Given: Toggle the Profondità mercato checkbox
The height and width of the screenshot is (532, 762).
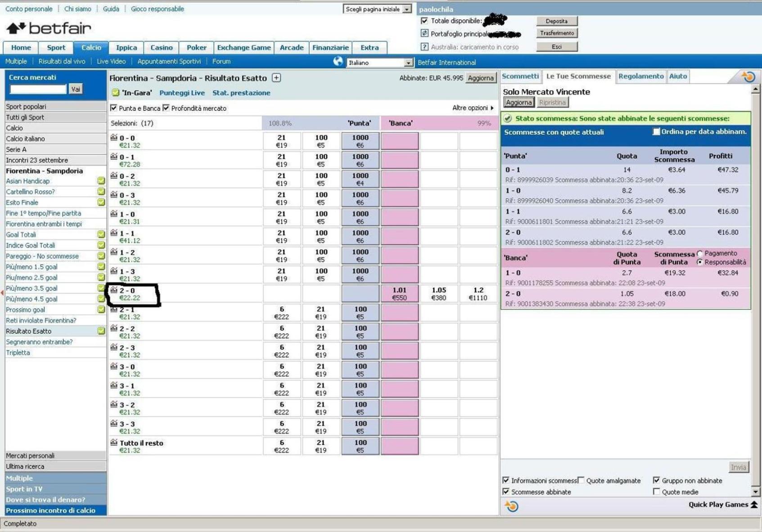Looking at the screenshot, I should (166, 108).
